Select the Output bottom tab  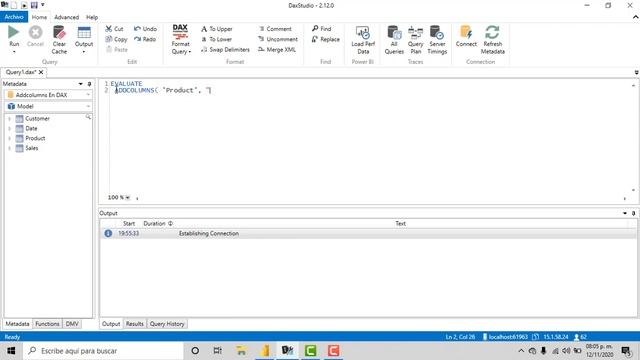click(x=111, y=324)
